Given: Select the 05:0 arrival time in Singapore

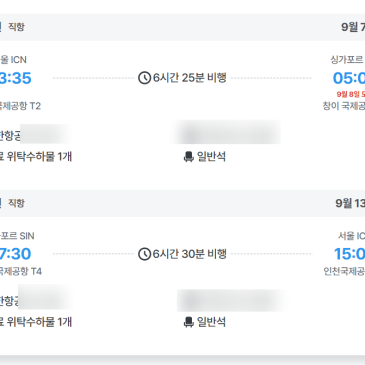Looking at the screenshot, I should pyautogui.click(x=349, y=78).
